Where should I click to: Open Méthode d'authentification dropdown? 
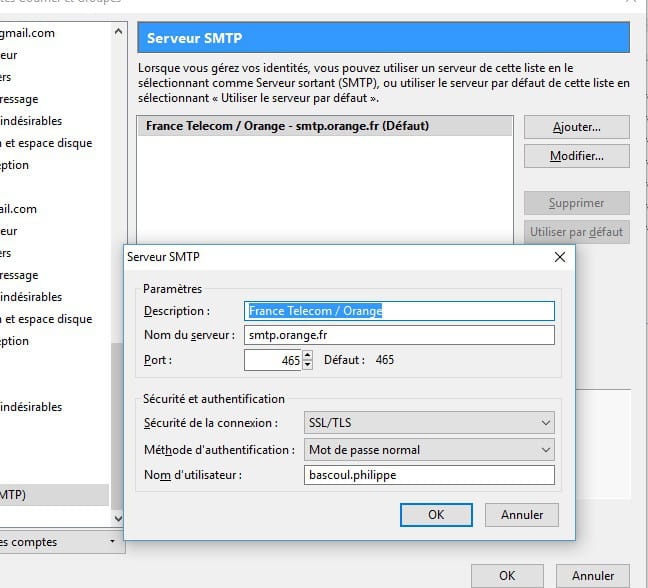click(x=429, y=450)
